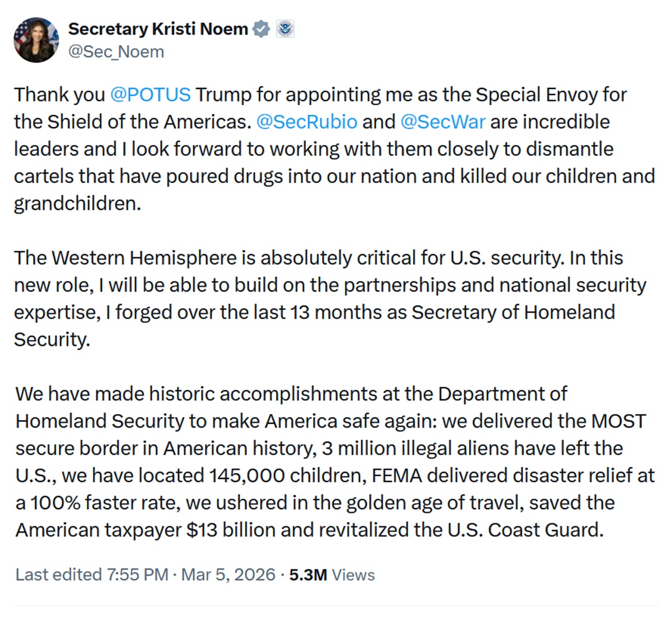Open Kristi Noem's profile photo

[x=36, y=39]
